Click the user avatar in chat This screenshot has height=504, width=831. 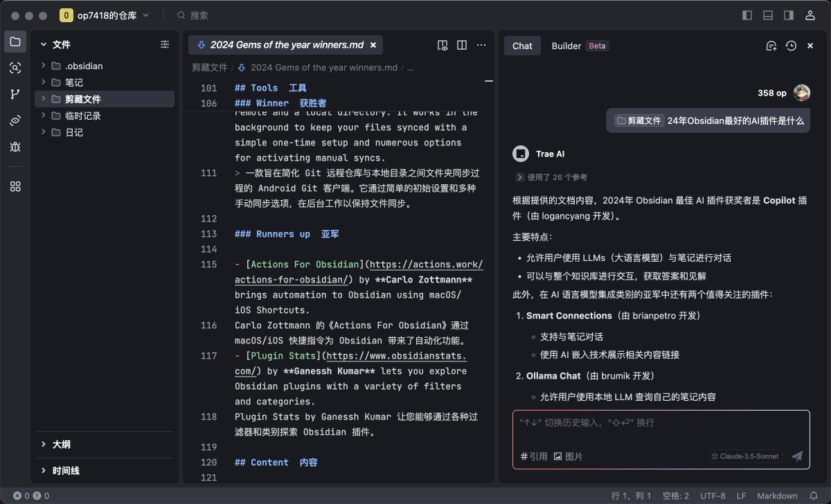[x=802, y=93]
